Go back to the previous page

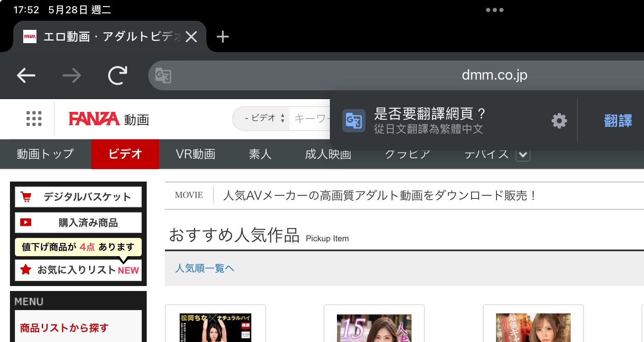click(26, 75)
